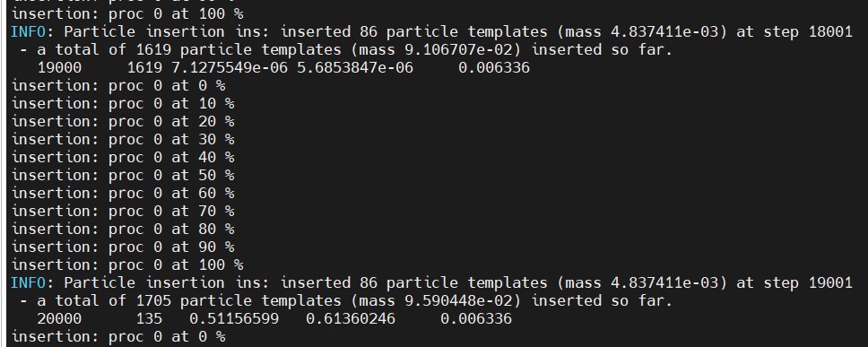Screen dimensions: 868x347
Task: Click the value 0.61360246
Action: [x=351, y=319]
